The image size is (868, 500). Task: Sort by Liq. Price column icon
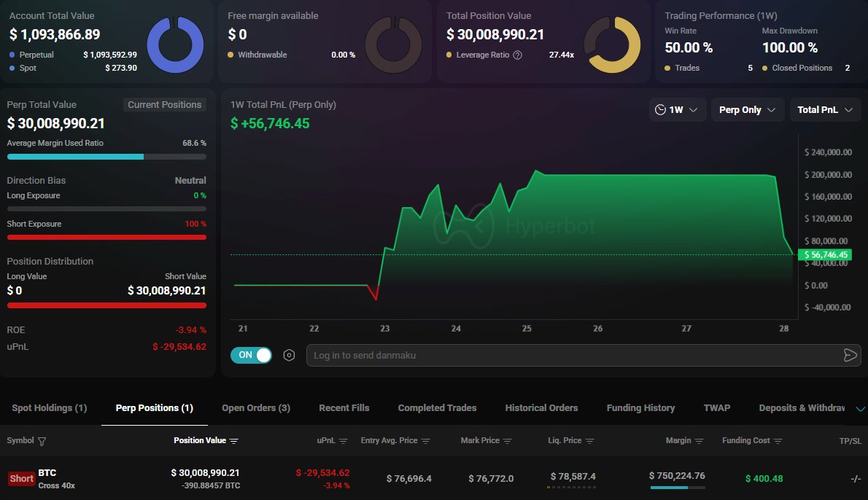click(x=589, y=441)
